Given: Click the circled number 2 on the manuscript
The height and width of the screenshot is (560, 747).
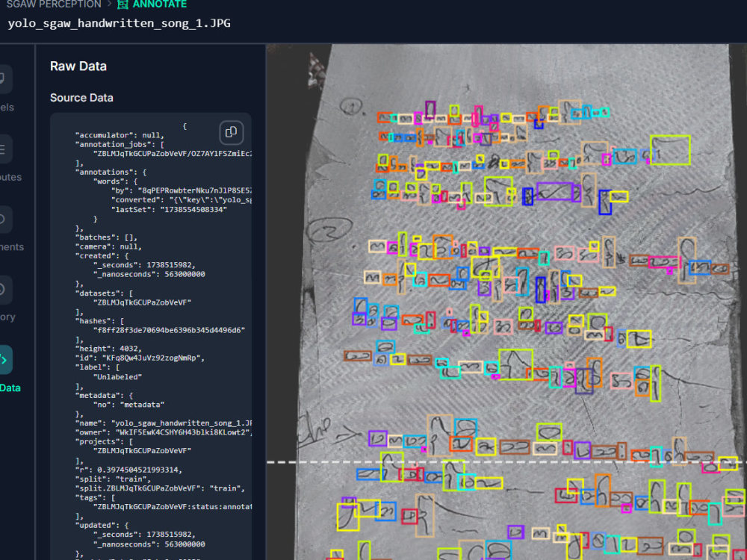Looking at the screenshot, I should [329, 230].
